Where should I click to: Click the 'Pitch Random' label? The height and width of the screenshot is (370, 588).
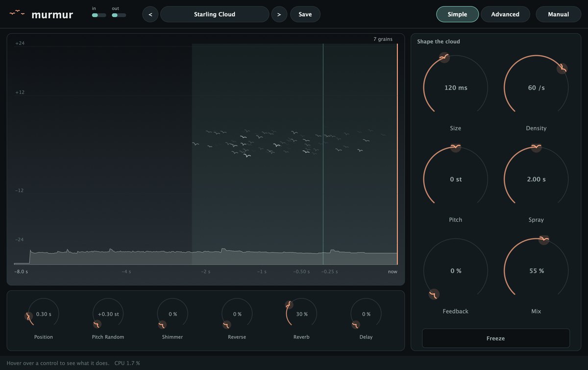pyautogui.click(x=108, y=337)
